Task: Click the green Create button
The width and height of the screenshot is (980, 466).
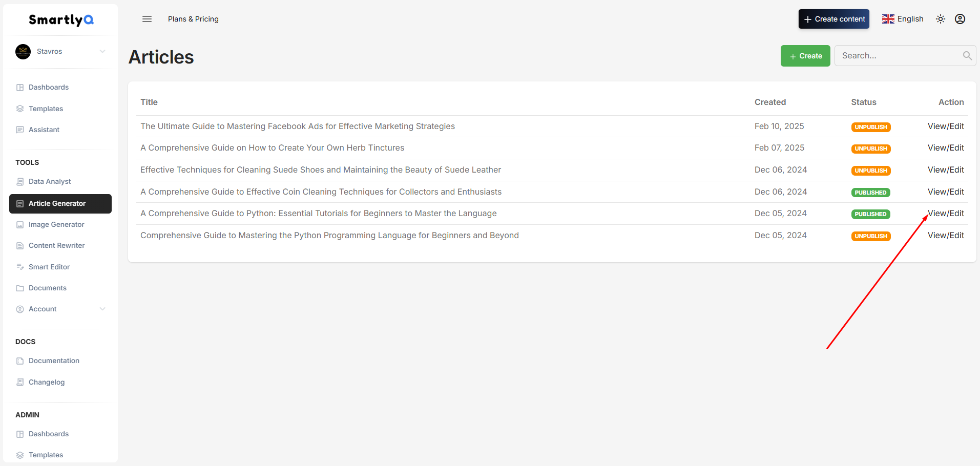Action: [x=805, y=56]
